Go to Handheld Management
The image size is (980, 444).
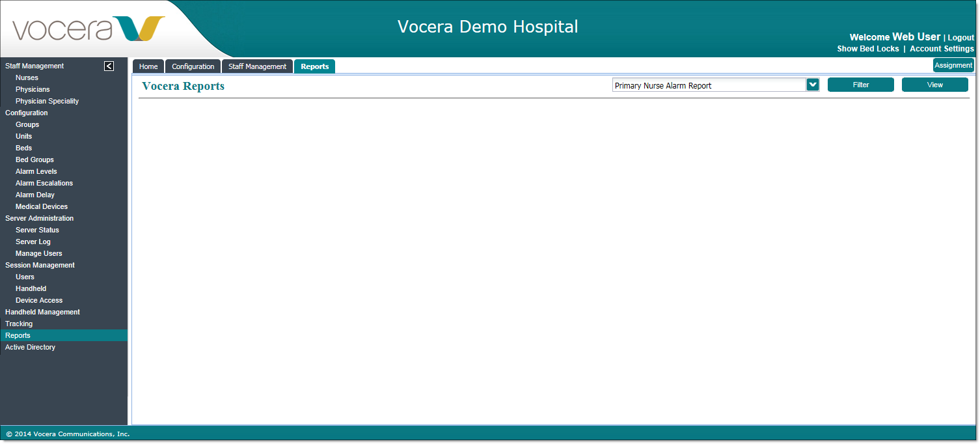click(x=43, y=312)
